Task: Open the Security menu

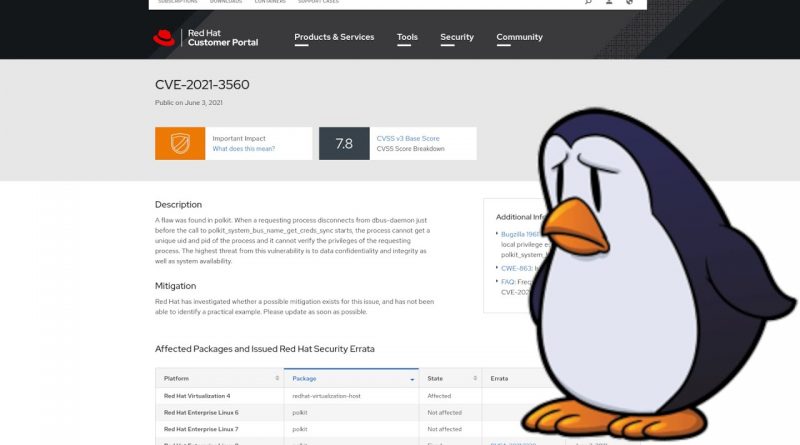Action: click(457, 37)
